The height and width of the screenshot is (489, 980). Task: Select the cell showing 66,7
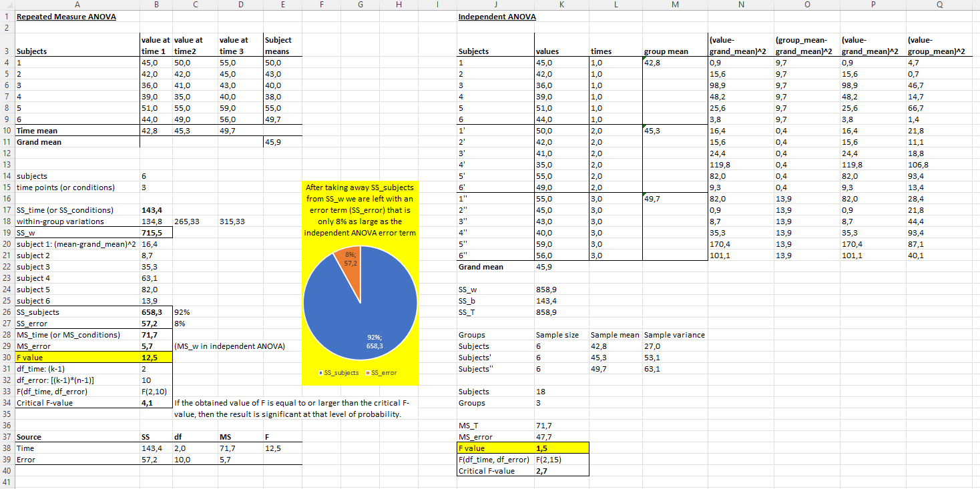940,108
